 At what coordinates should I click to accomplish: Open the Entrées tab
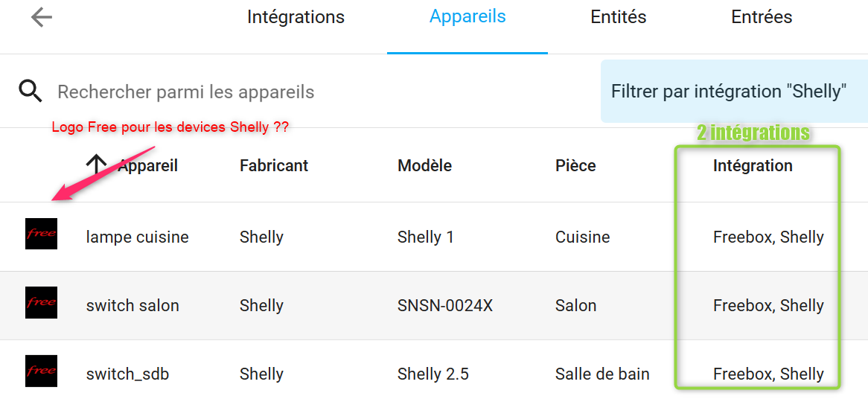762,16
